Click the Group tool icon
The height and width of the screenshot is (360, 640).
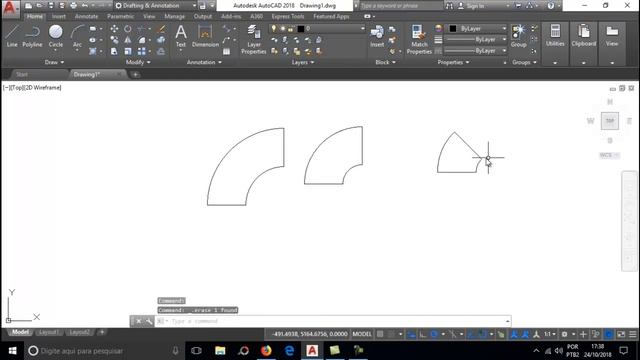point(519,36)
